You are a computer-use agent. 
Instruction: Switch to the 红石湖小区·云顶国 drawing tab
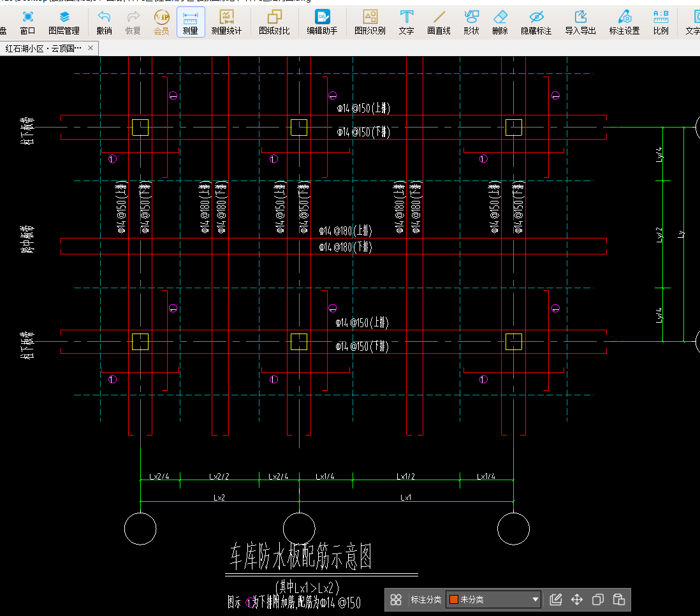[x=43, y=48]
